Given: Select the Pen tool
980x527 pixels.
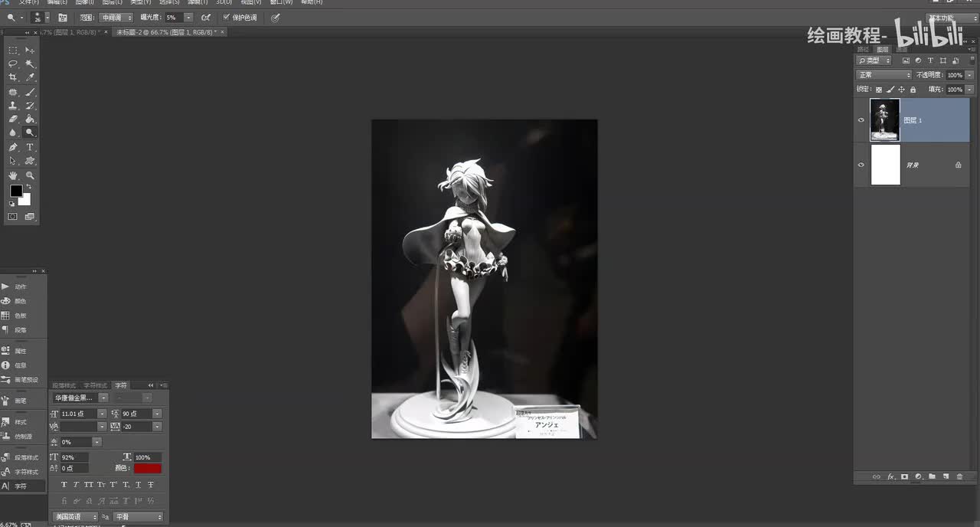Looking at the screenshot, I should (x=13, y=147).
